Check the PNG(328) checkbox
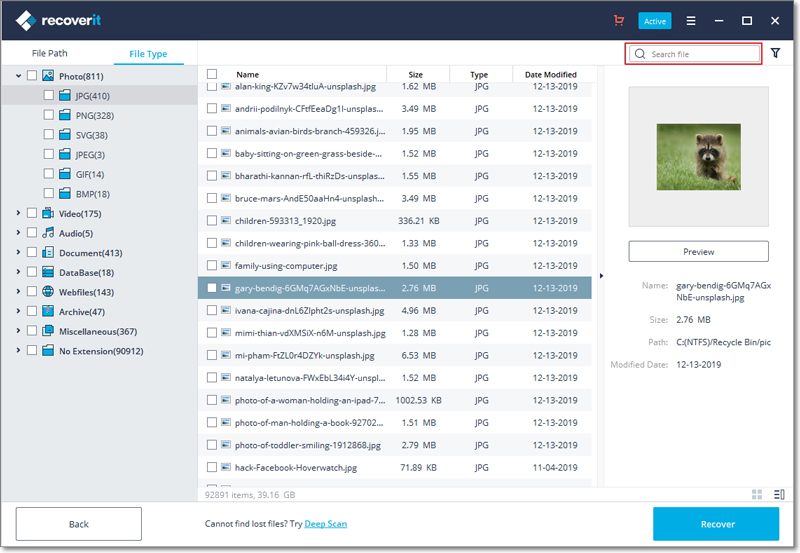The image size is (800, 553). (x=48, y=115)
